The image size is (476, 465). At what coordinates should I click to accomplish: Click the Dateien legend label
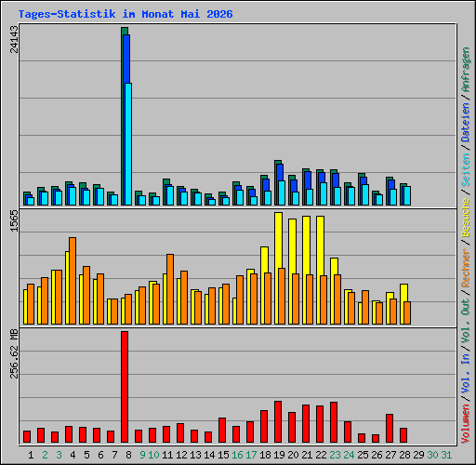point(466,123)
